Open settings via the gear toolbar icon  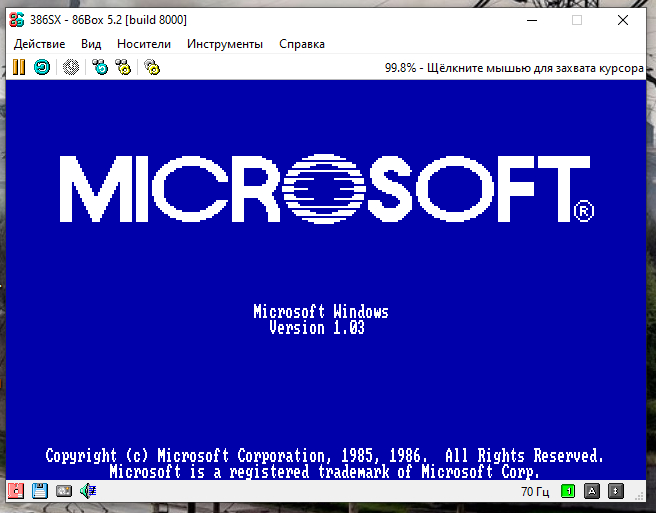[151, 67]
